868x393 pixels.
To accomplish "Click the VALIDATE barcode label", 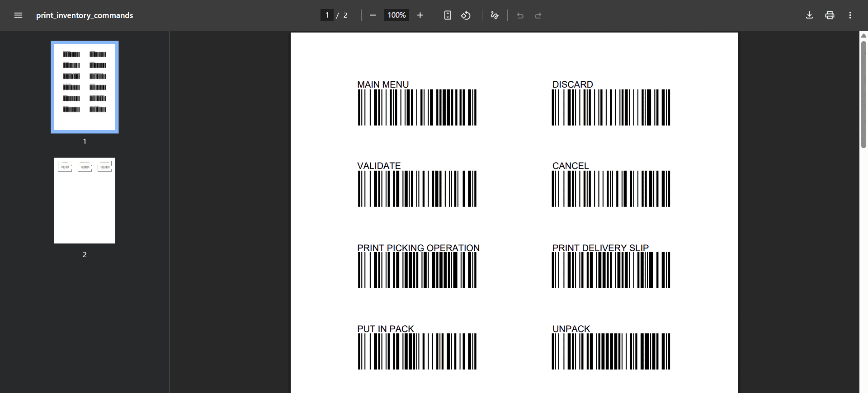I will [379, 166].
